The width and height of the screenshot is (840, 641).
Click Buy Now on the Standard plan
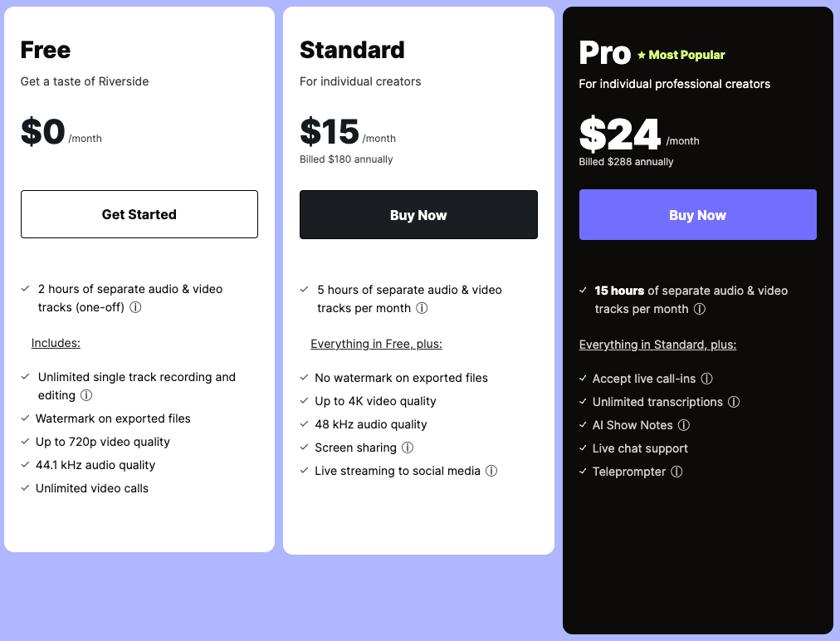[x=418, y=215]
